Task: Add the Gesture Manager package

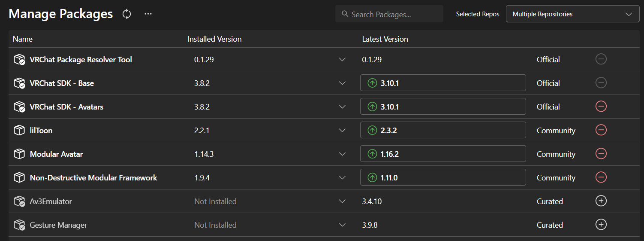Action: pos(601,224)
